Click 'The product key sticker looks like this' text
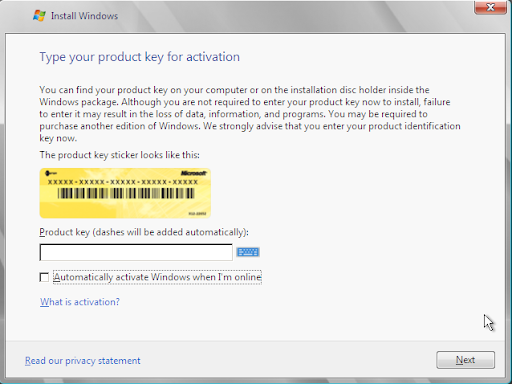This screenshot has height=384, width=512. [120, 155]
